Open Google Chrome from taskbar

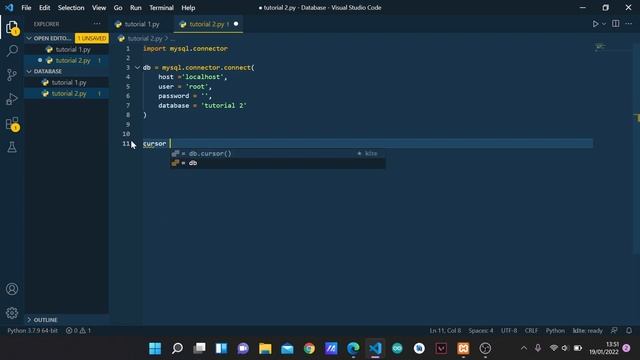(x=309, y=348)
